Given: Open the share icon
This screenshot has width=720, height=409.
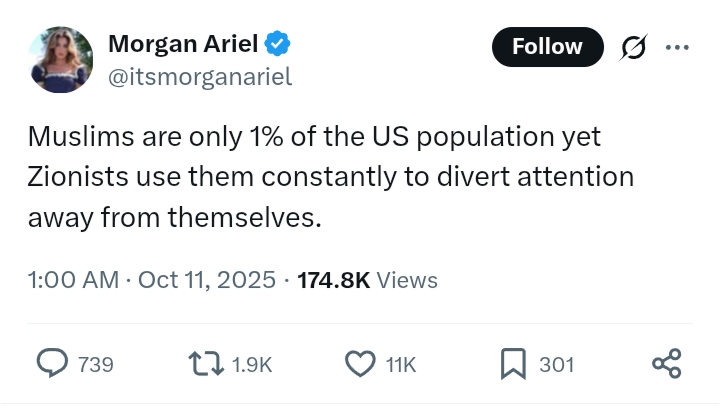Looking at the screenshot, I should coord(667,364).
